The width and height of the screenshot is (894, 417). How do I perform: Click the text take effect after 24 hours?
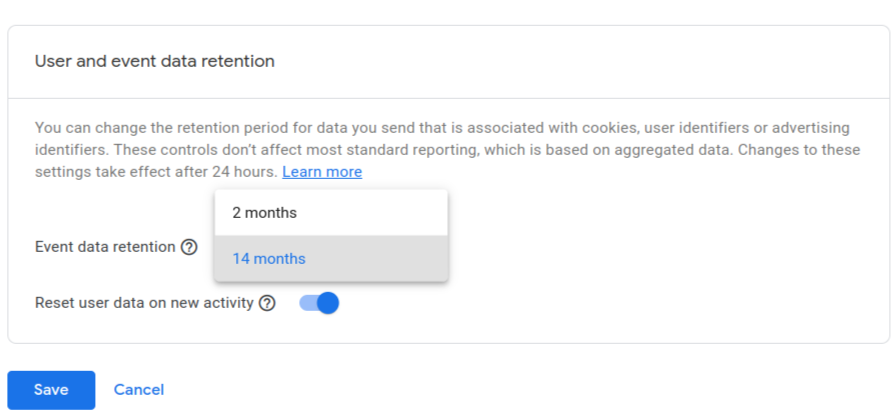pyautogui.click(x=187, y=172)
